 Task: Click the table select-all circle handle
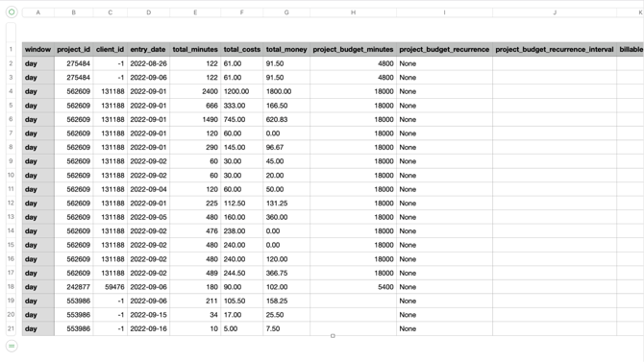12,12
